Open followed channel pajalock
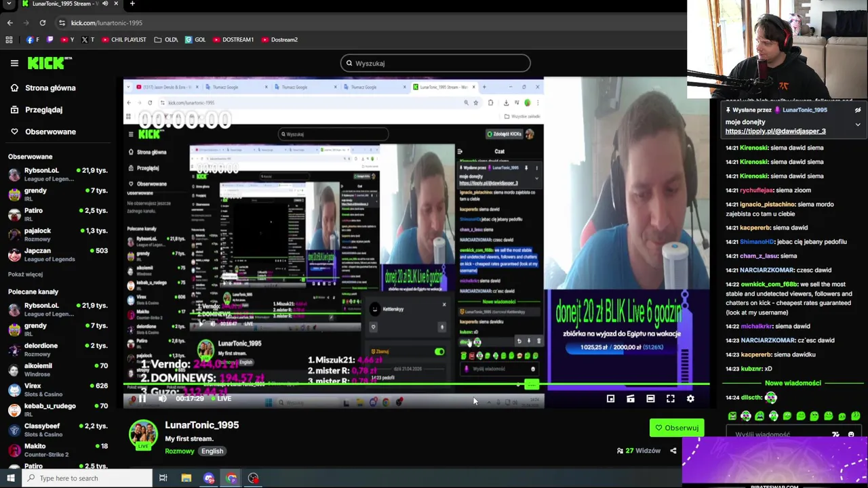This screenshot has width=868, height=488. [x=58, y=235]
